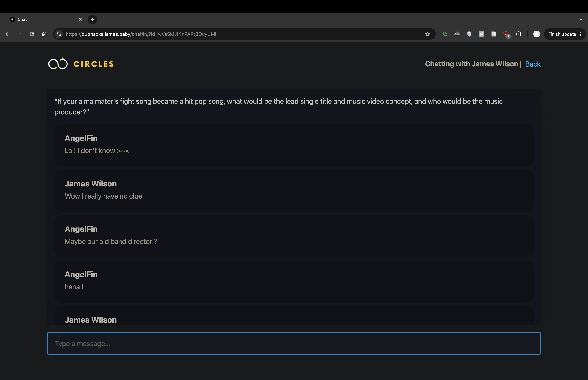Open uBlock Origin extension with badge 2
588x380 pixels.
(x=506, y=34)
